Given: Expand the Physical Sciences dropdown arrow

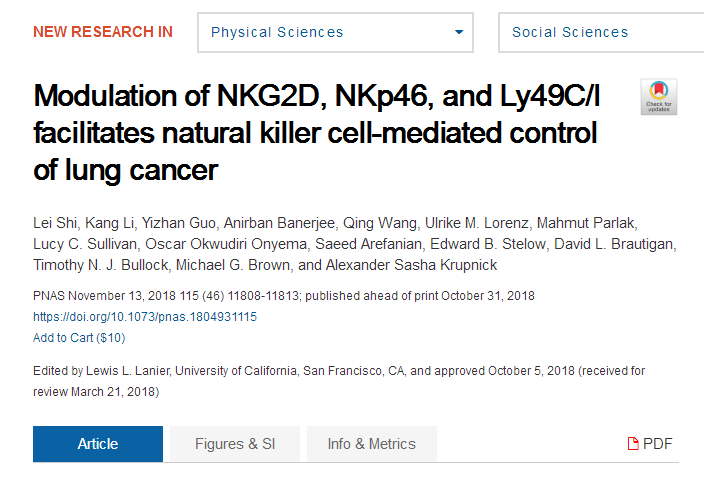Looking at the screenshot, I should (x=458, y=32).
